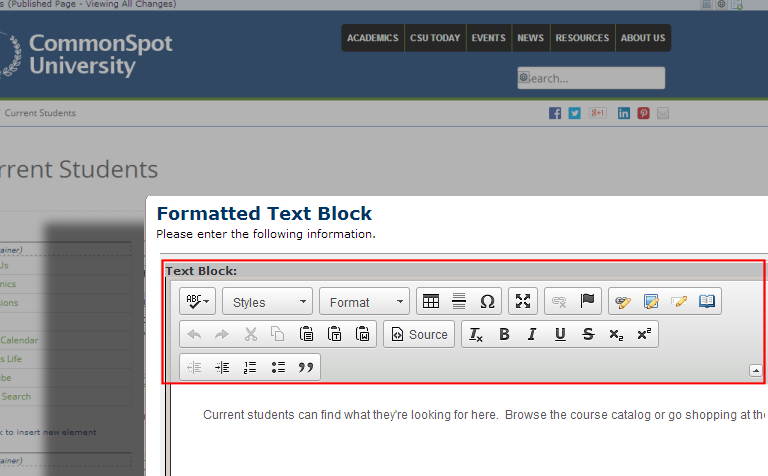
Task: Open the EVENTS menu
Action: pyautogui.click(x=488, y=38)
